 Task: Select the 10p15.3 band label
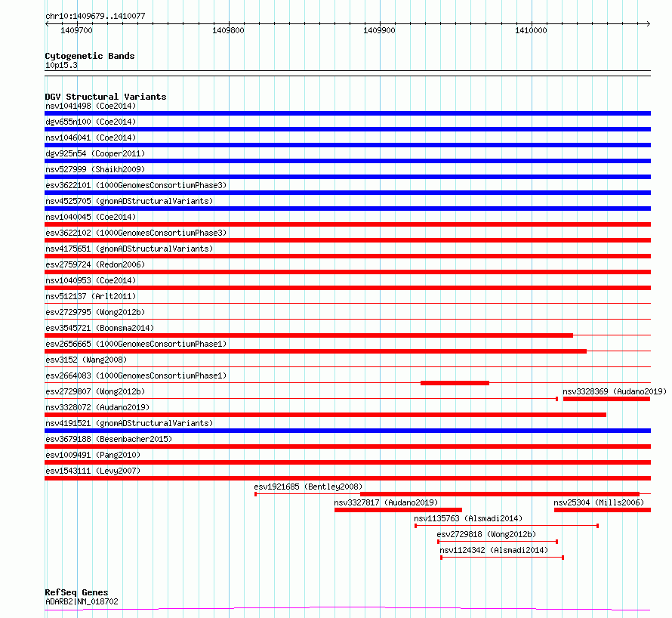61,65
